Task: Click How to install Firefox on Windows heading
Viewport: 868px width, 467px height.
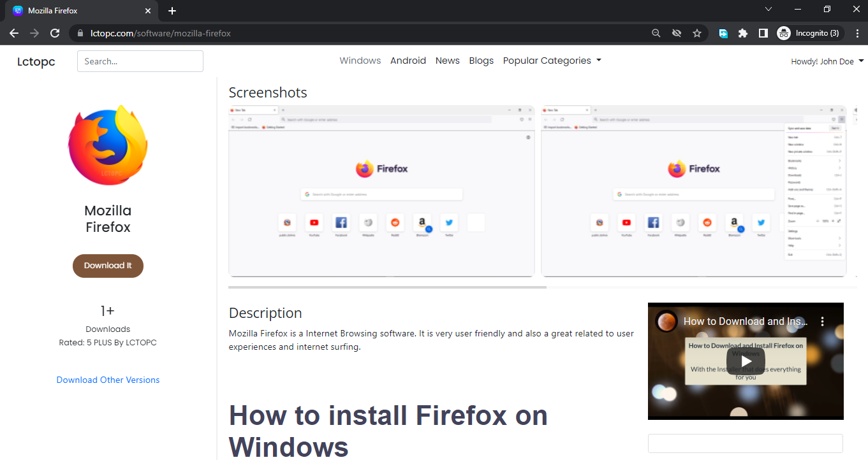Action: 388,431
